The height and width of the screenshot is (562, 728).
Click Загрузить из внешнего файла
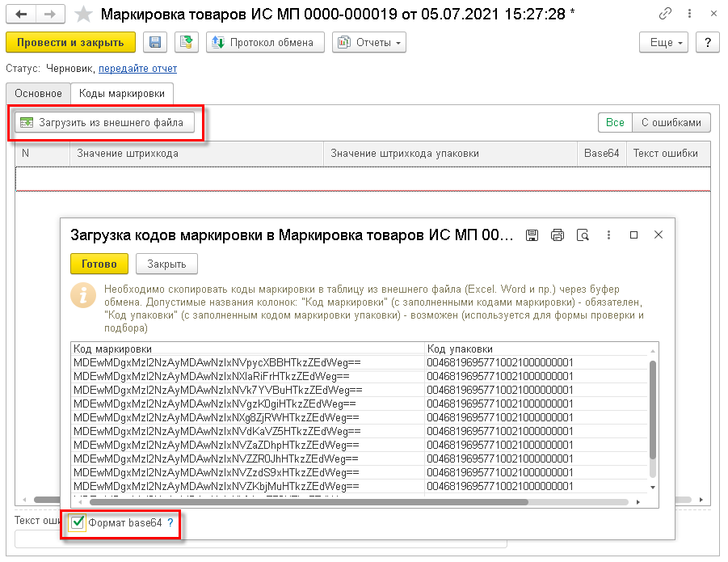click(x=104, y=123)
